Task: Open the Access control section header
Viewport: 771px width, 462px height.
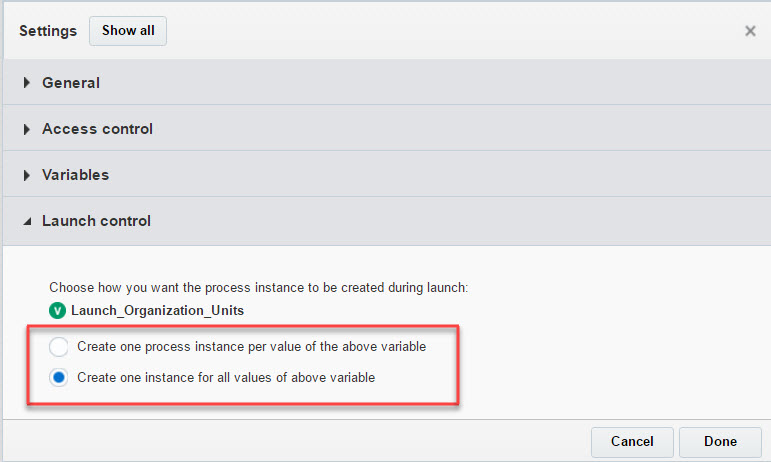Action: point(97,129)
